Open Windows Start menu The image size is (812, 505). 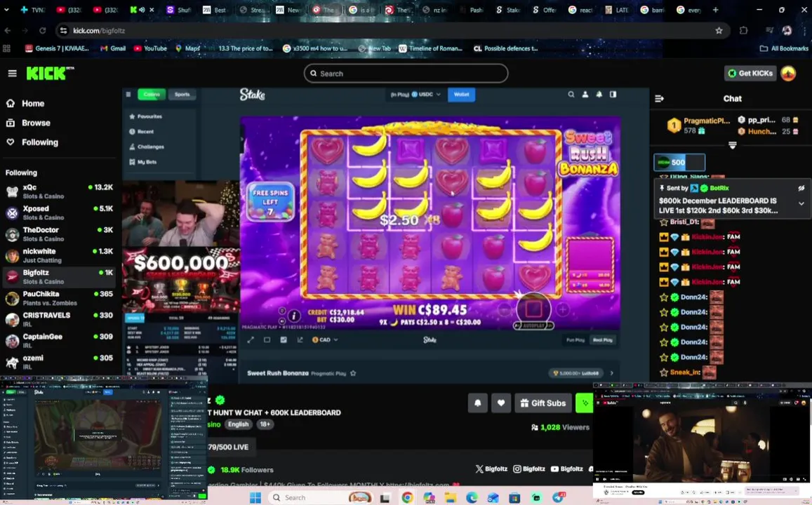(x=255, y=498)
